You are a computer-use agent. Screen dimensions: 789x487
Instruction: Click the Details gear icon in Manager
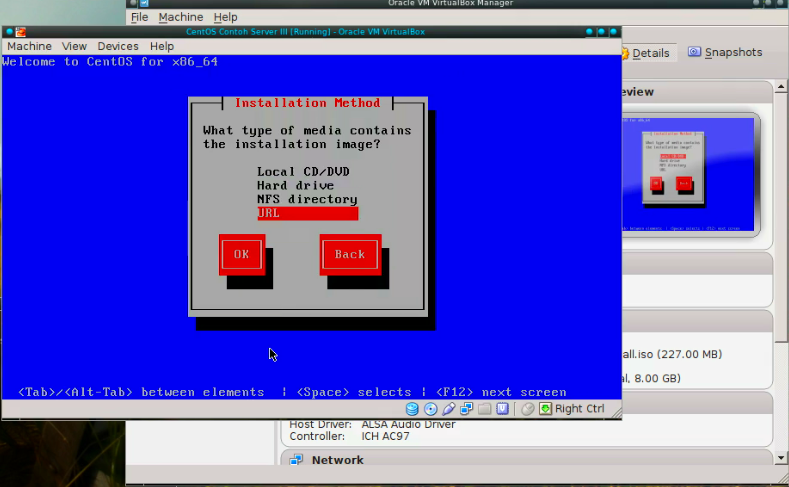pos(625,53)
